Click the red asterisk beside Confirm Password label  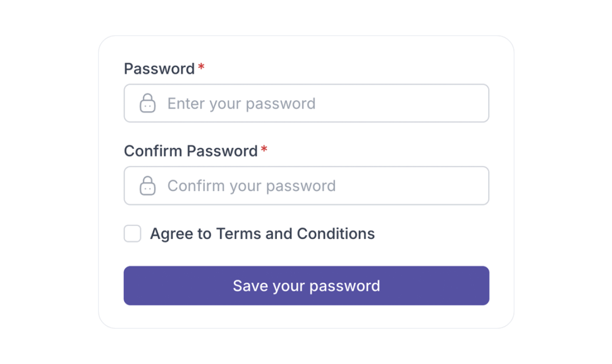click(264, 149)
